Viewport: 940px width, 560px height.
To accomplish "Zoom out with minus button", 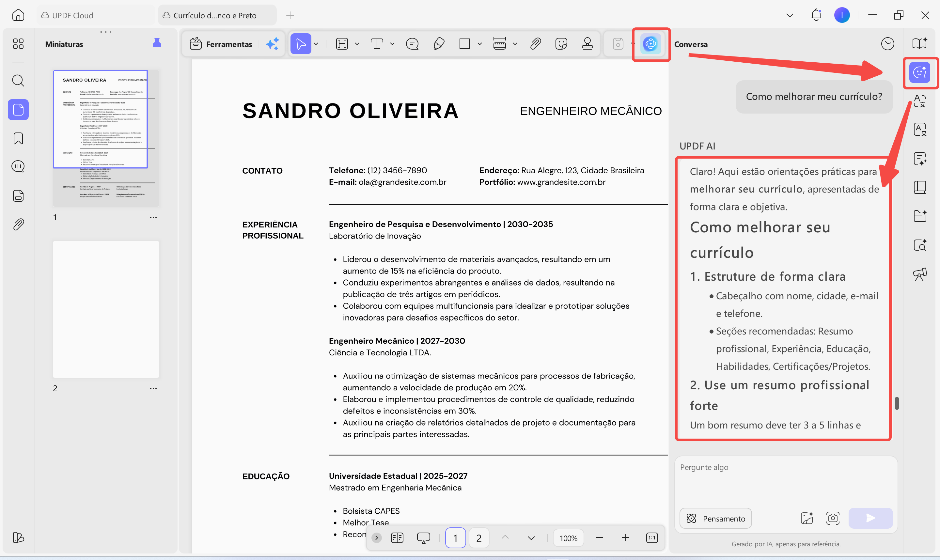I will [599, 538].
